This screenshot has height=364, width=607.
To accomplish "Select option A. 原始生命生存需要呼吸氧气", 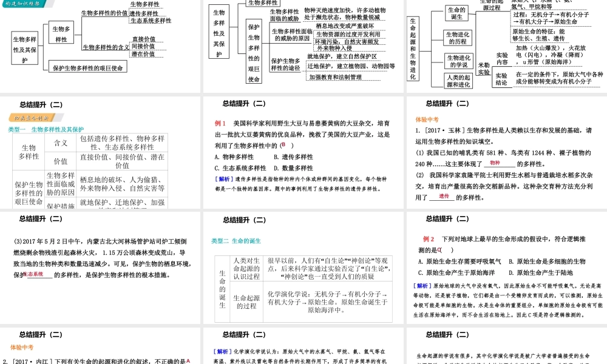I will (x=459, y=261).
